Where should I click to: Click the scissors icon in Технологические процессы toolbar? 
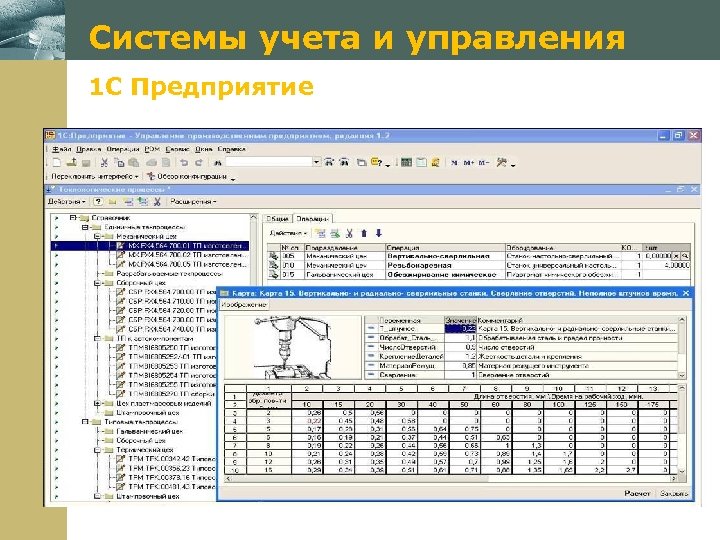pyautogui.click(x=157, y=201)
